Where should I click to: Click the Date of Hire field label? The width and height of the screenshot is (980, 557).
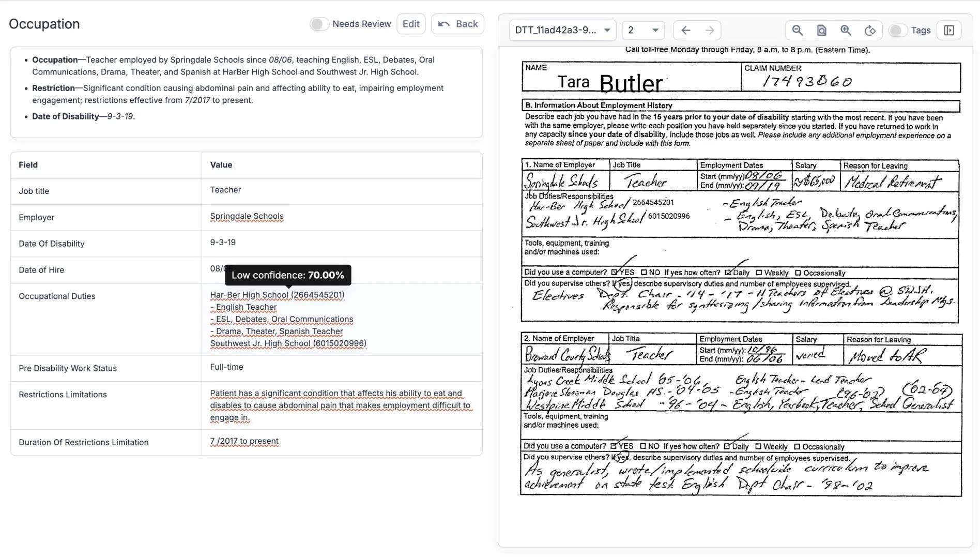pos(41,270)
